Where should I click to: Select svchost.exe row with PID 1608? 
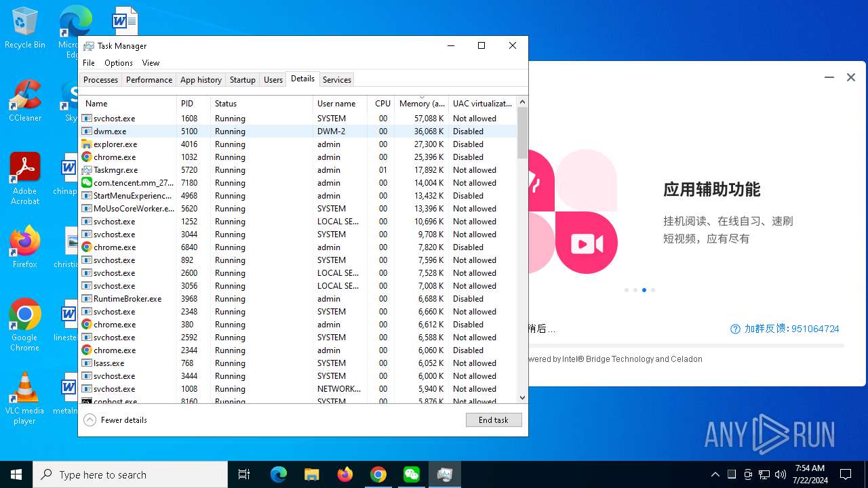coord(298,119)
